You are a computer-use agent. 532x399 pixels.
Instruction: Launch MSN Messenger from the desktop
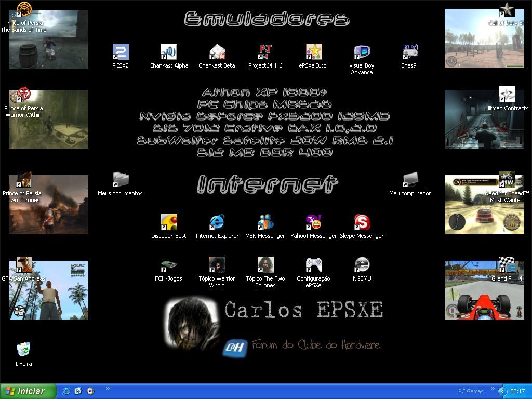pyautogui.click(x=265, y=222)
